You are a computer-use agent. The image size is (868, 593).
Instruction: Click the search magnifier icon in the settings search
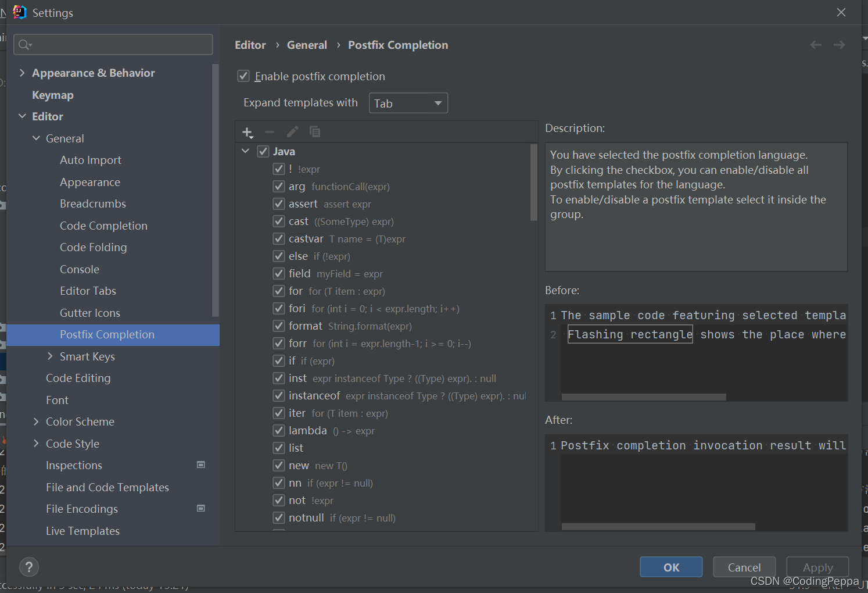(x=25, y=45)
